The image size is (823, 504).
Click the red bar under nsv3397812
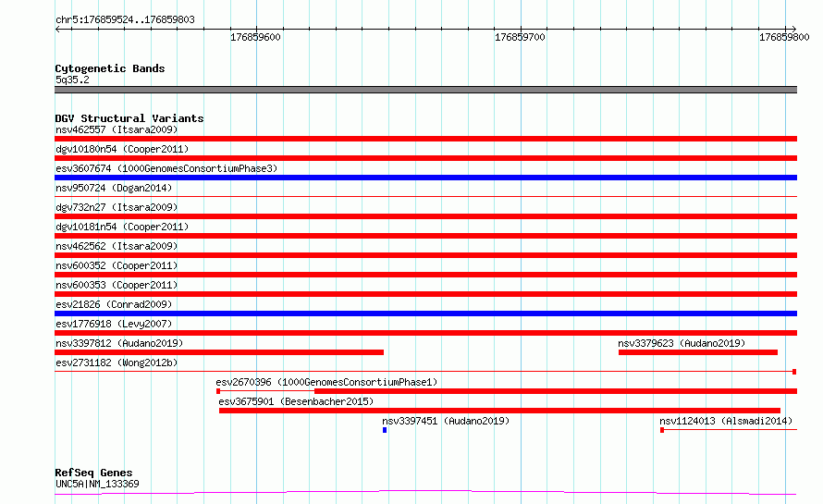219,352
